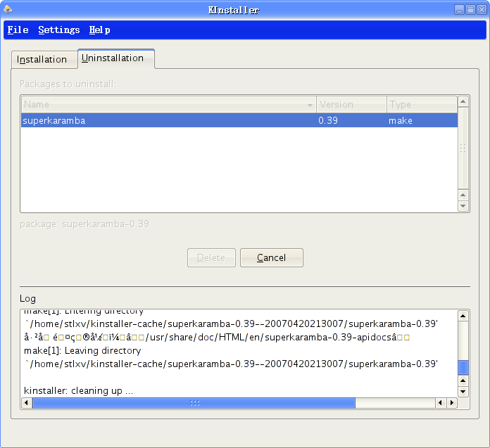Click 'make[1]: Leaving directory' log line

(x=82, y=351)
